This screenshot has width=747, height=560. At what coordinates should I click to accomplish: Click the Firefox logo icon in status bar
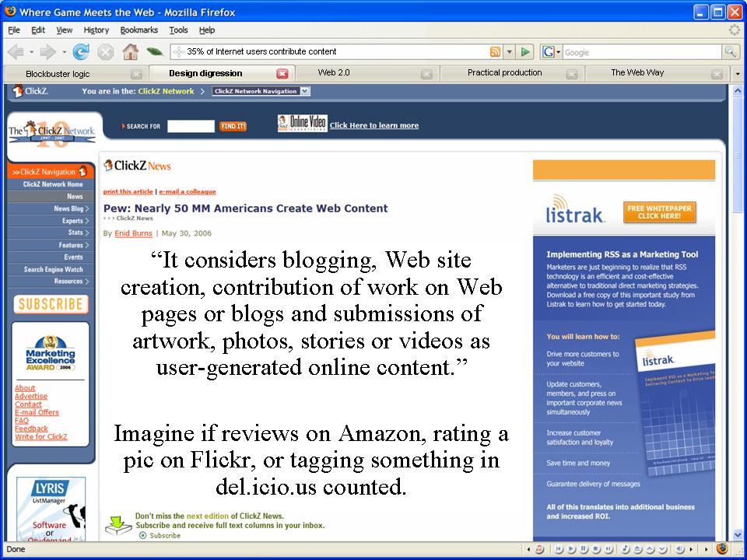pyautogui.click(x=722, y=549)
